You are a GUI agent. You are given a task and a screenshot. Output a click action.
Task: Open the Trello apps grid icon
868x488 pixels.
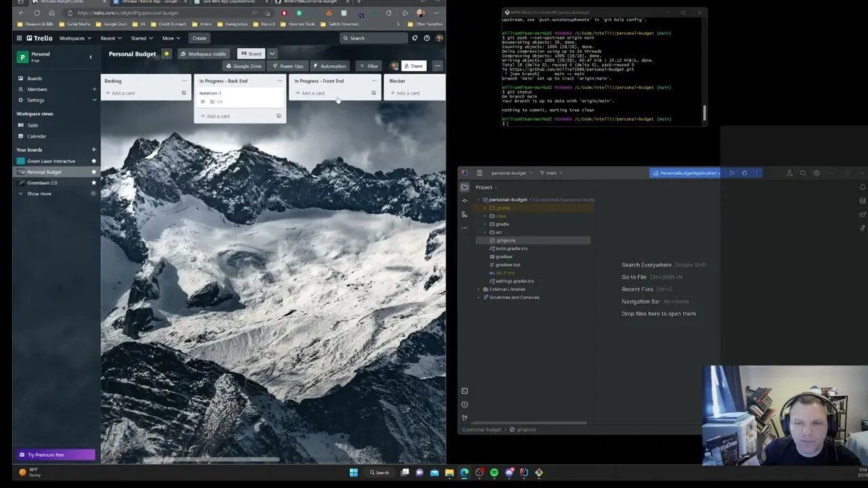(x=19, y=38)
